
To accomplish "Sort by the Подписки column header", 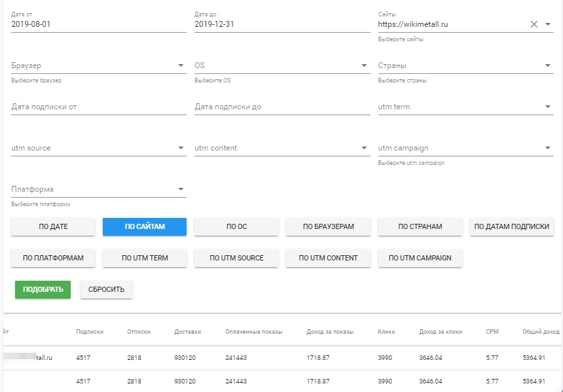I will tap(90, 332).
